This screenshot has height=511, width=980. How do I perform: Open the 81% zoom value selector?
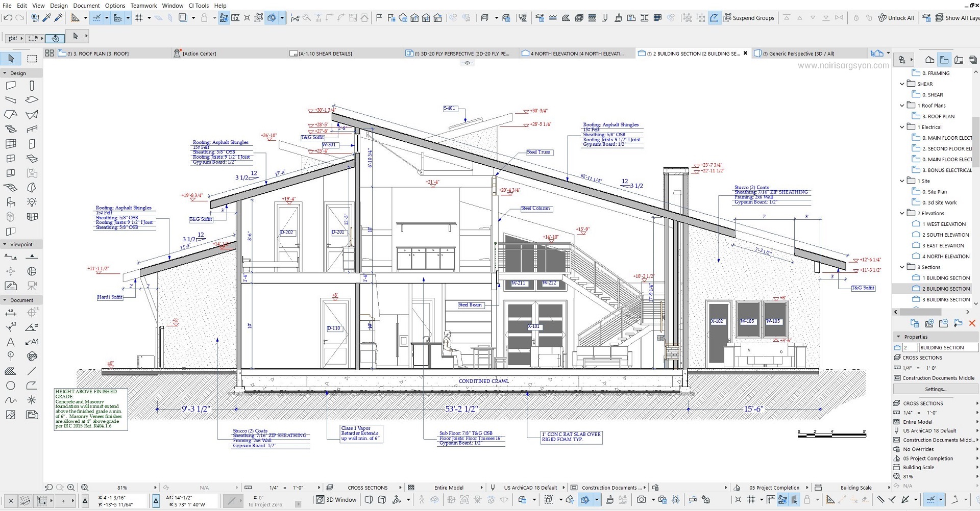122,488
